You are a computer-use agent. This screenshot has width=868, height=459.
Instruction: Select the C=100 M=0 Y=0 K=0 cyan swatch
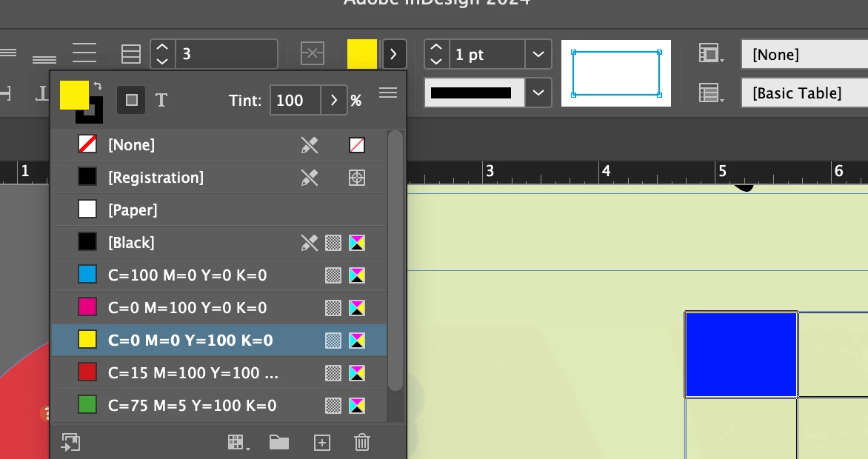pyautogui.click(x=218, y=275)
